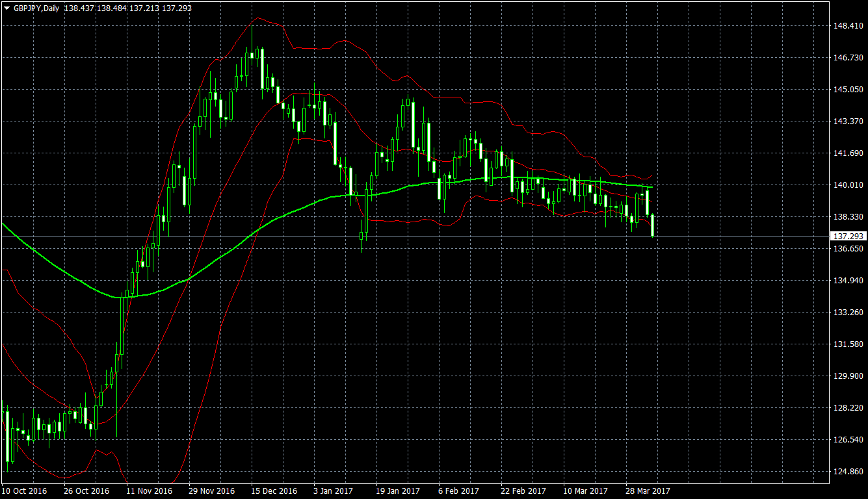
Task: Click the 126.540 price scale label
Action: pyautogui.click(x=848, y=440)
